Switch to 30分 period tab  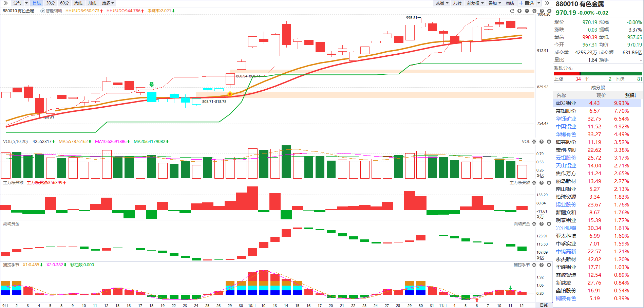pos(51,3)
